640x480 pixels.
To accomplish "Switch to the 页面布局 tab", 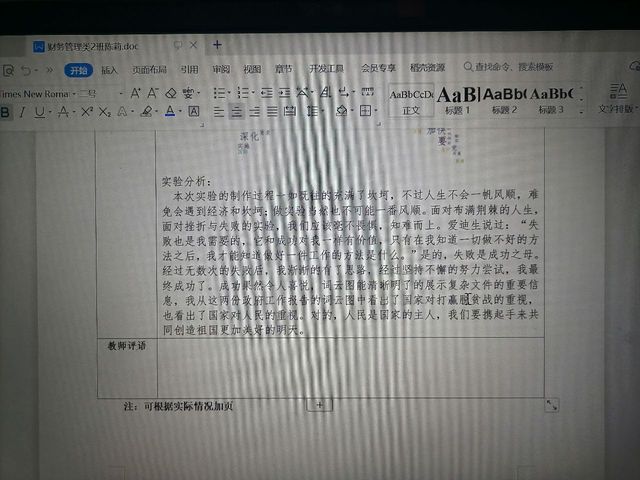I will tap(149, 70).
